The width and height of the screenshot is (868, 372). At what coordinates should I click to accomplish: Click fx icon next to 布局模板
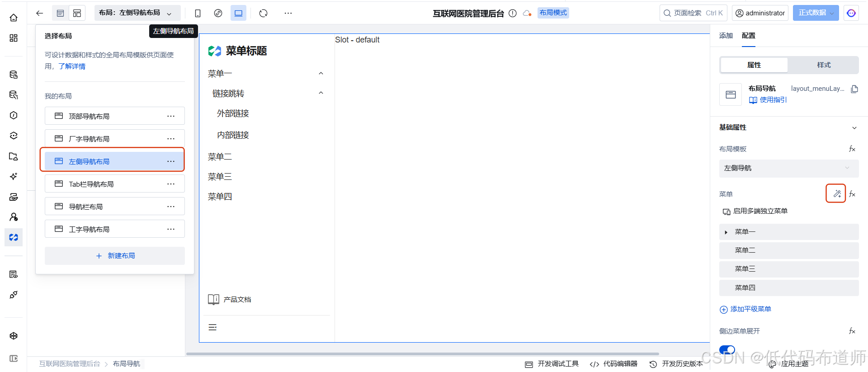pyautogui.click(x=852, y=149)
